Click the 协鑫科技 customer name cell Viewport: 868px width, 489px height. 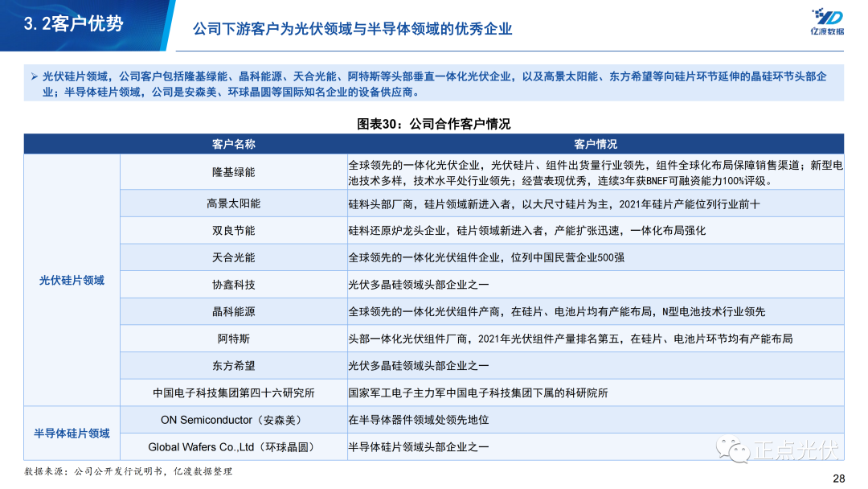point(234,285)
